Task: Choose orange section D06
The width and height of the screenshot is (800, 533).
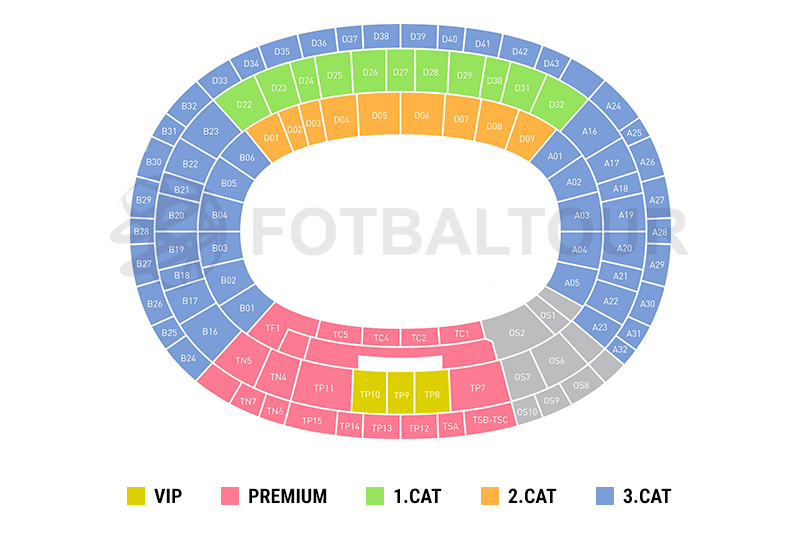Action: pos(422,116)
